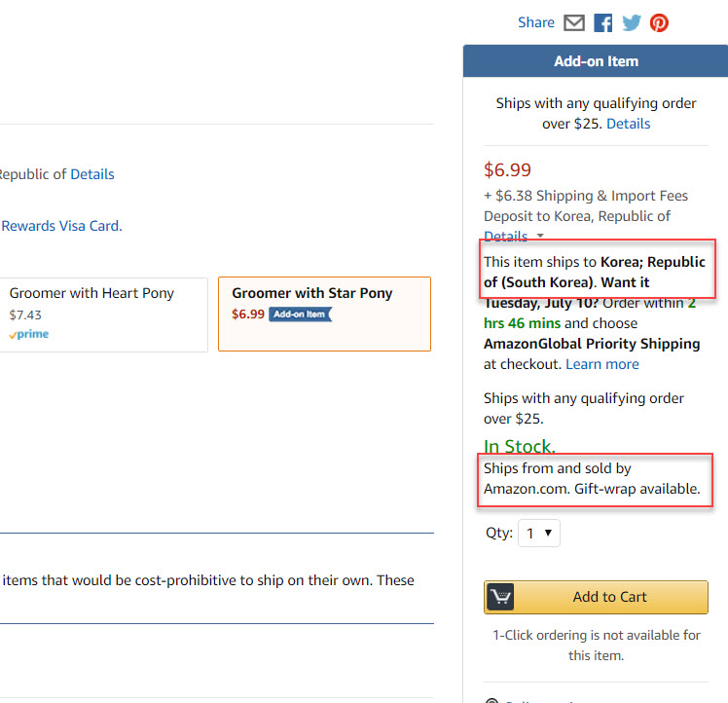The width and height of the screenshot is (728, 703).
Task: Click the Share text link
Action: click(x=536, y=22)
